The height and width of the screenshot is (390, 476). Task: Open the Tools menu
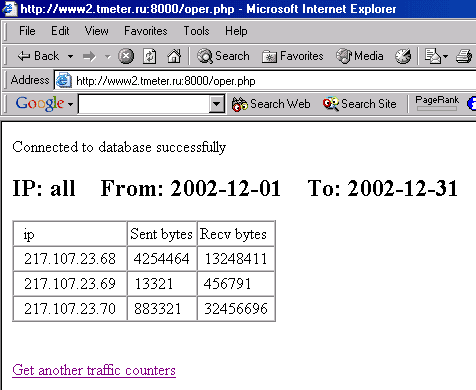[196, 31]
